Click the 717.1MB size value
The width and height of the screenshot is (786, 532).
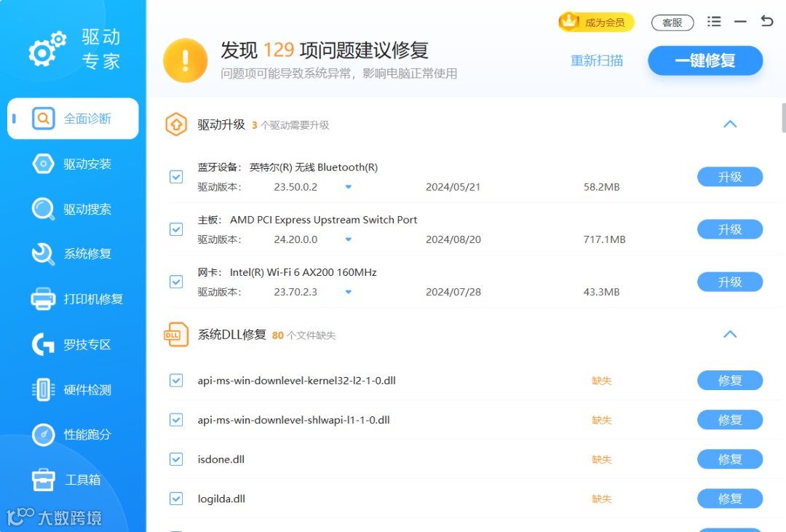[605, 239]
